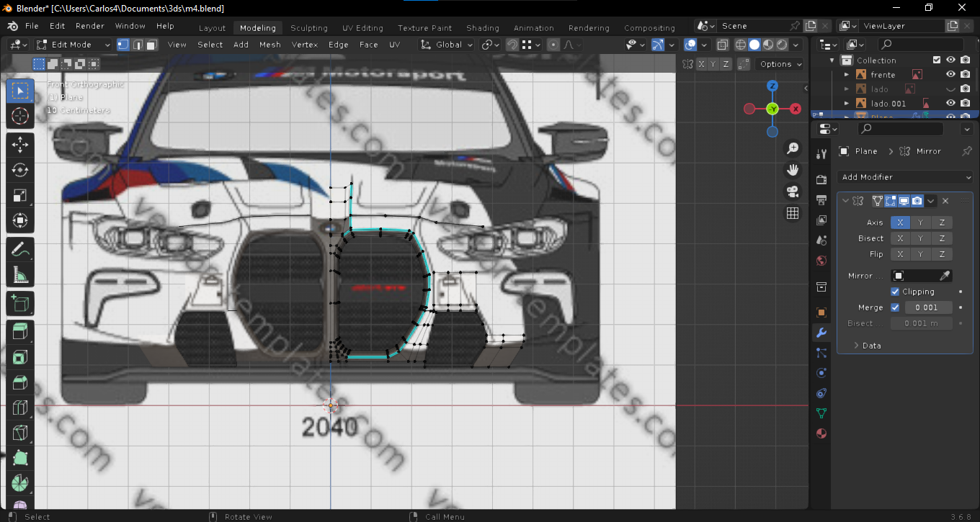Switch to the Sculpting workspace tab

click(308, 28)
